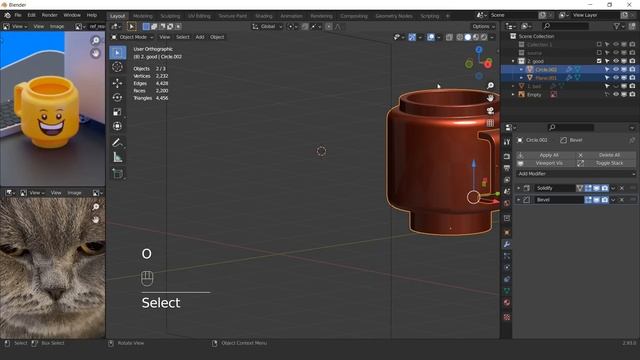Image resolution: width=640 pixels, height=360 pixels.
Task: Switch orthographic/perspective grid icon in viewport
Action: pos(490,123)
